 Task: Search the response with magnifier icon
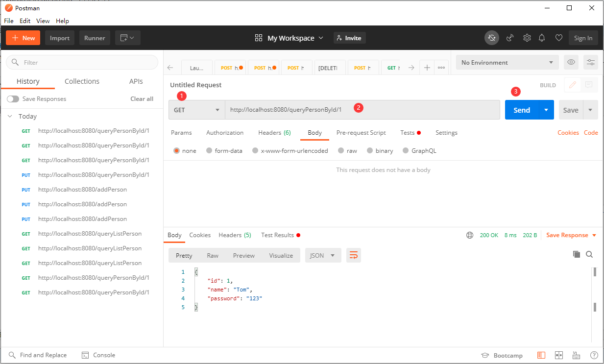(x=589, y=254)
